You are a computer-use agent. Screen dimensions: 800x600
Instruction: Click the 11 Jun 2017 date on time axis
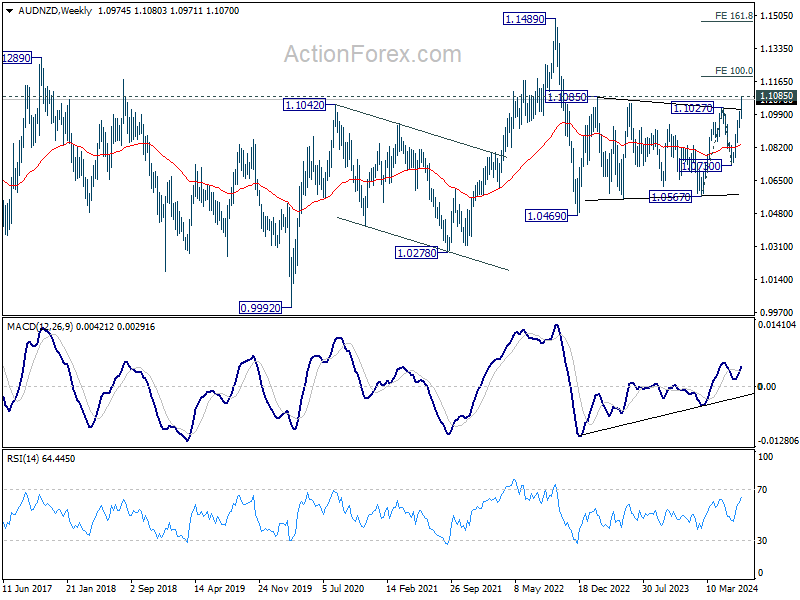point(28,588)
